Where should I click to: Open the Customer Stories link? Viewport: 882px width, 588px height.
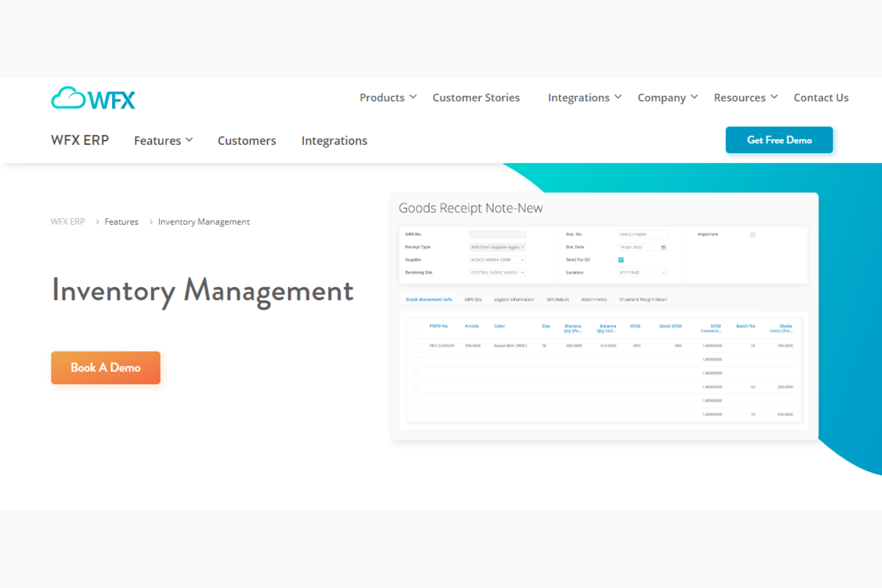pos(476,98)
